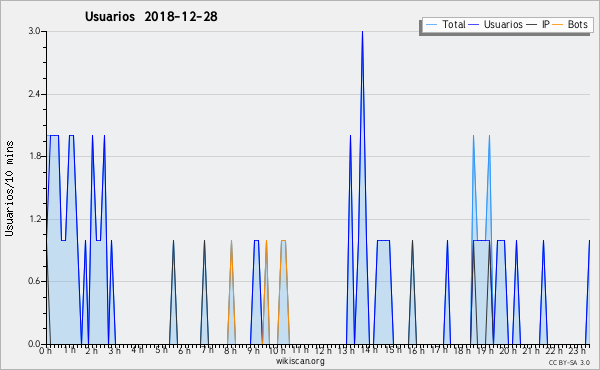Click the Usuarios/10 mins axis label
The image size is (600, 370).
point(9,189)
